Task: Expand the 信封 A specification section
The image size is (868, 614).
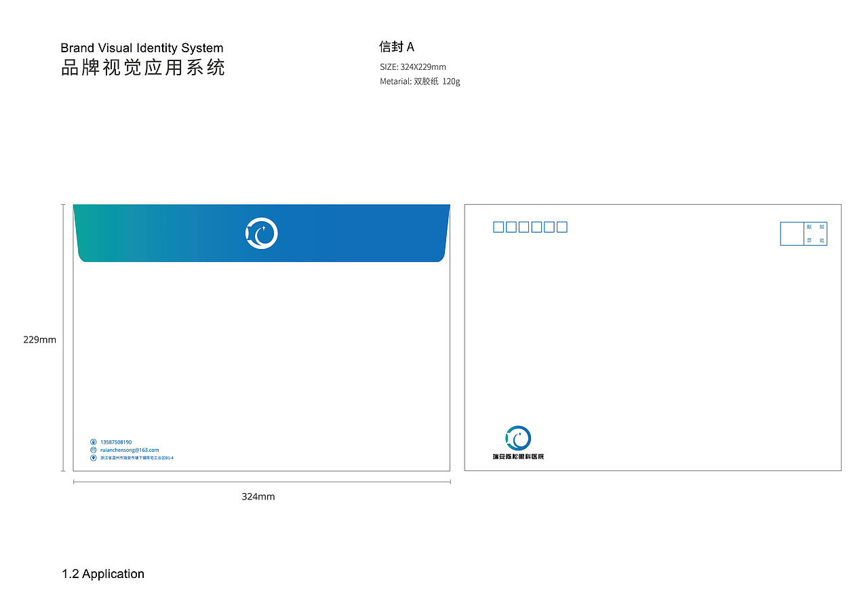Action: (x=397, y=47)
